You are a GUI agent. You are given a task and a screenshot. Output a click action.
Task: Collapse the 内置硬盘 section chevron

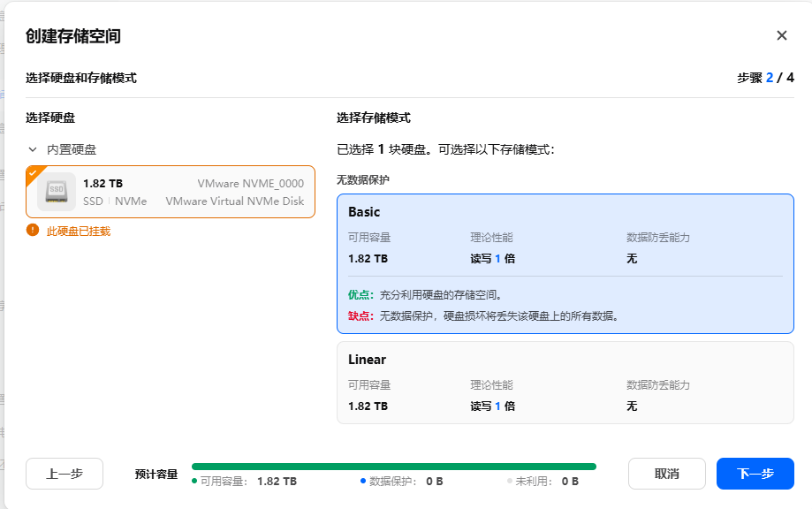[33, 150]
